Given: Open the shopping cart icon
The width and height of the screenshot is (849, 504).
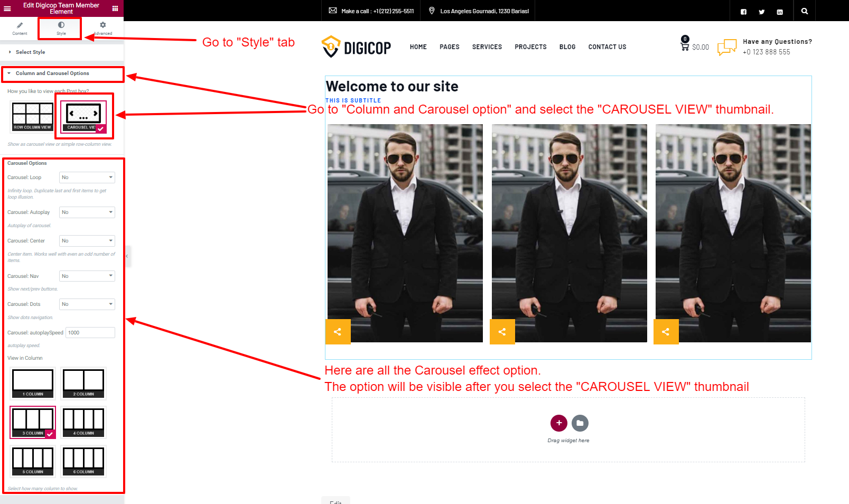Looking at the screenshot, I should click(x=685, y=46).
